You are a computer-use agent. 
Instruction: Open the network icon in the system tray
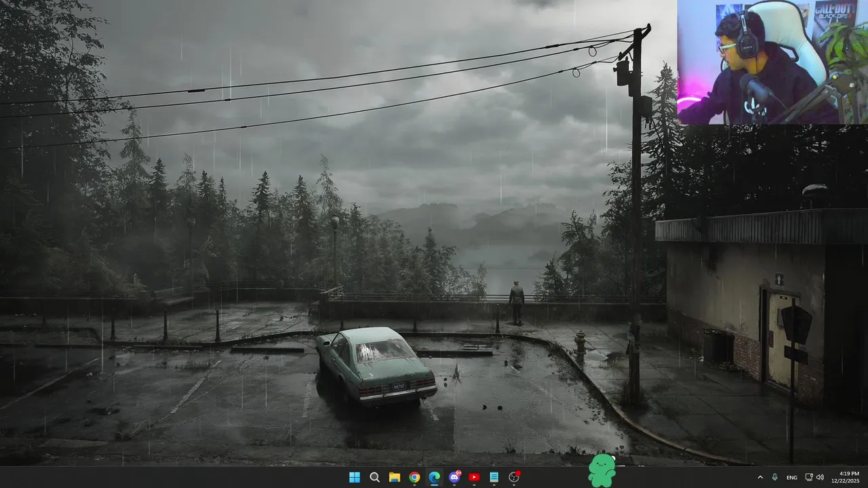click(x=809, y=477)
